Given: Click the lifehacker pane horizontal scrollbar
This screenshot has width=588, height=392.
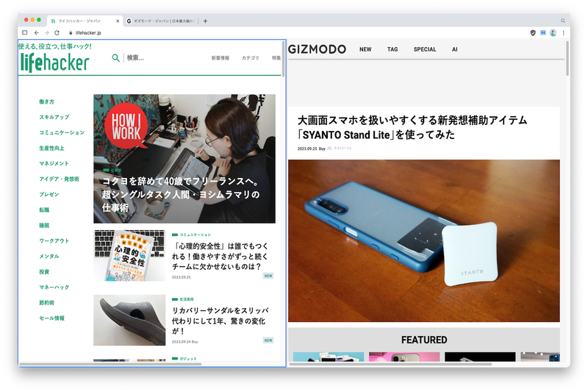Looking at the screenshot, I should click(x=110, y=364).
